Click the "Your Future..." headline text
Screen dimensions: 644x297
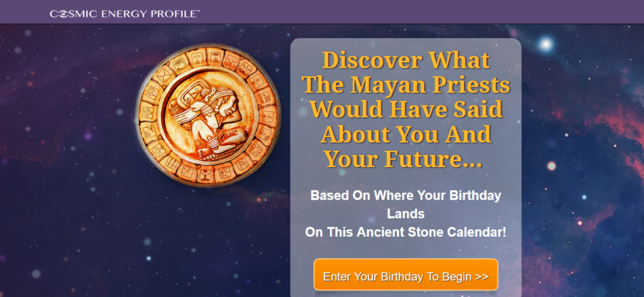coord(402,158)
